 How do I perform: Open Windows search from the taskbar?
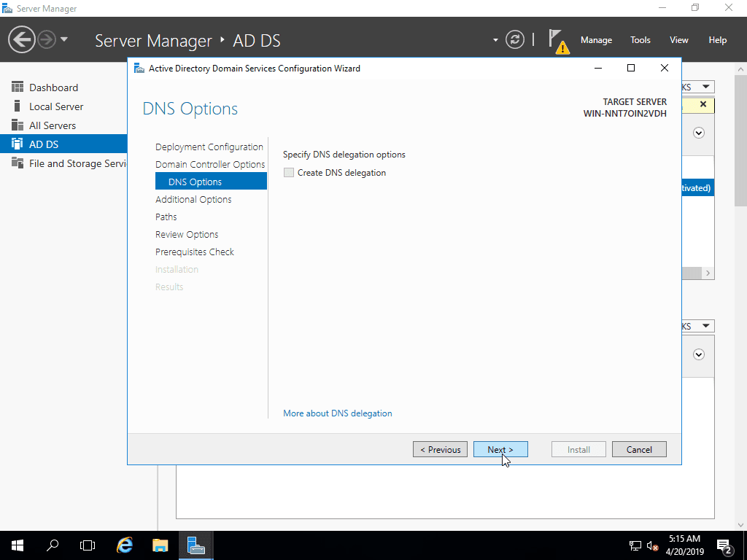[53, 545]
